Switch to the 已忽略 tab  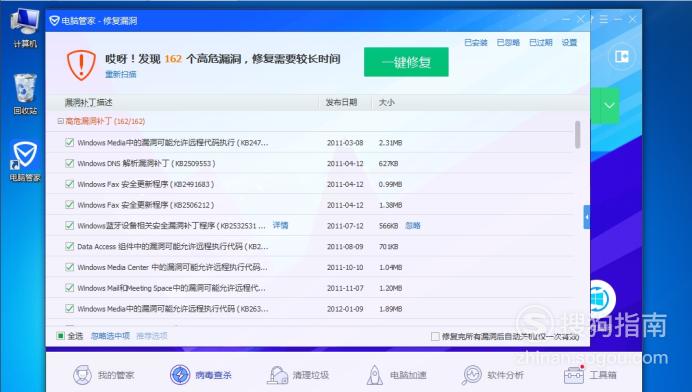pos(508,42)
